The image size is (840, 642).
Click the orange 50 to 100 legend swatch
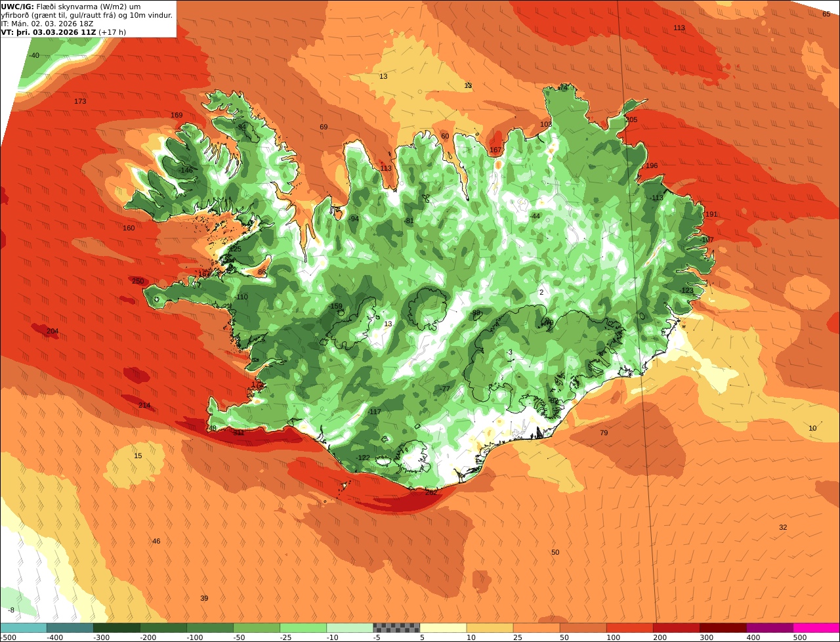[583, 628]
